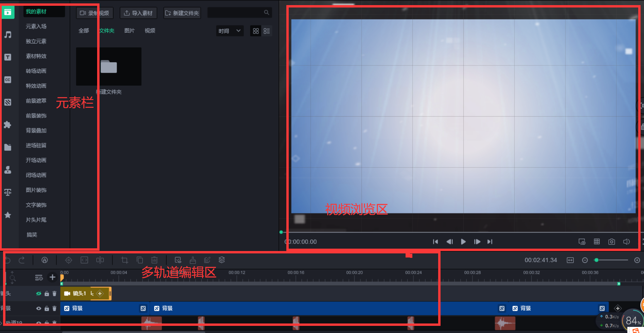Image resolution: width=644 pixels, height=333 pixels.
Task: Switch to grid thumbnail view
Action: [256, 31]
